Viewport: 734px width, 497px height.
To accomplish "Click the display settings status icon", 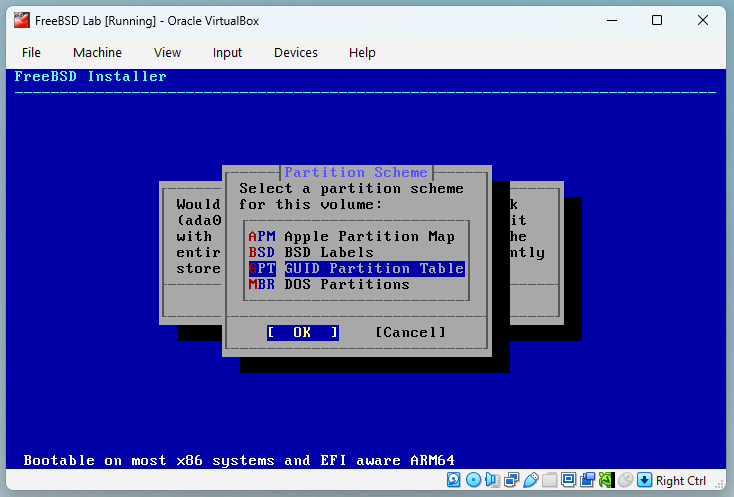I will [x=568, y=480].
